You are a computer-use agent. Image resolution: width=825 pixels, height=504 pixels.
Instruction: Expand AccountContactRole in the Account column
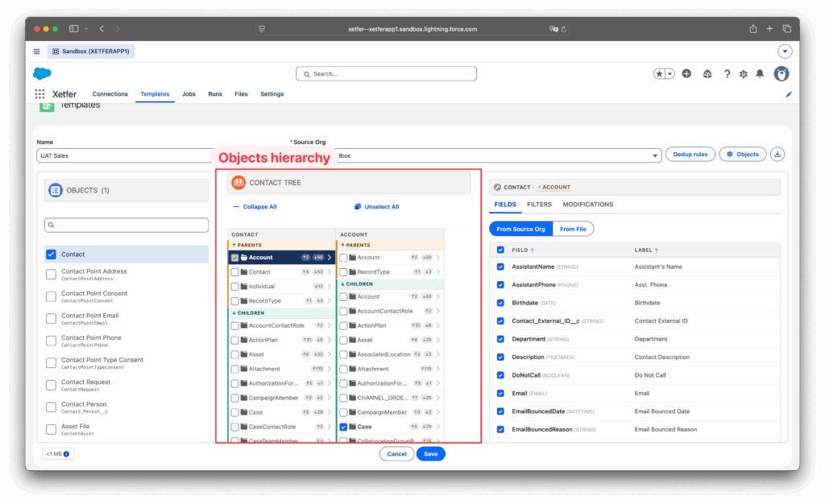[437, 311]
